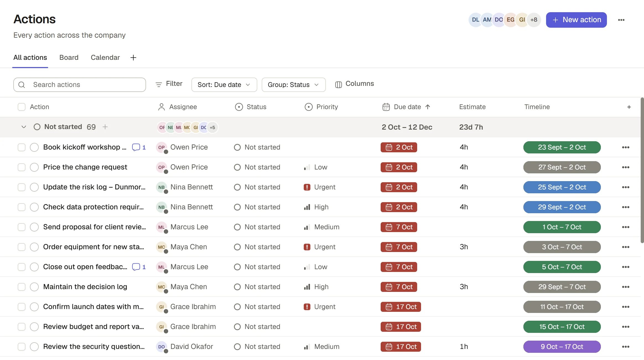Collapse the Not started group
Image resolution: width=644 pixels, height=360 pixels.
point(24,127)
